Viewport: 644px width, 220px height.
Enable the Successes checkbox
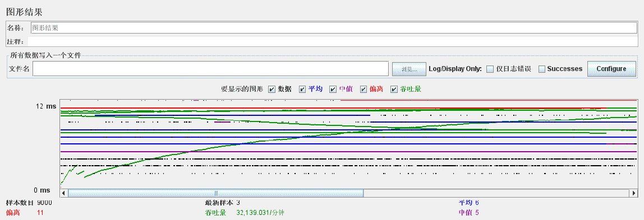[542, 69]
